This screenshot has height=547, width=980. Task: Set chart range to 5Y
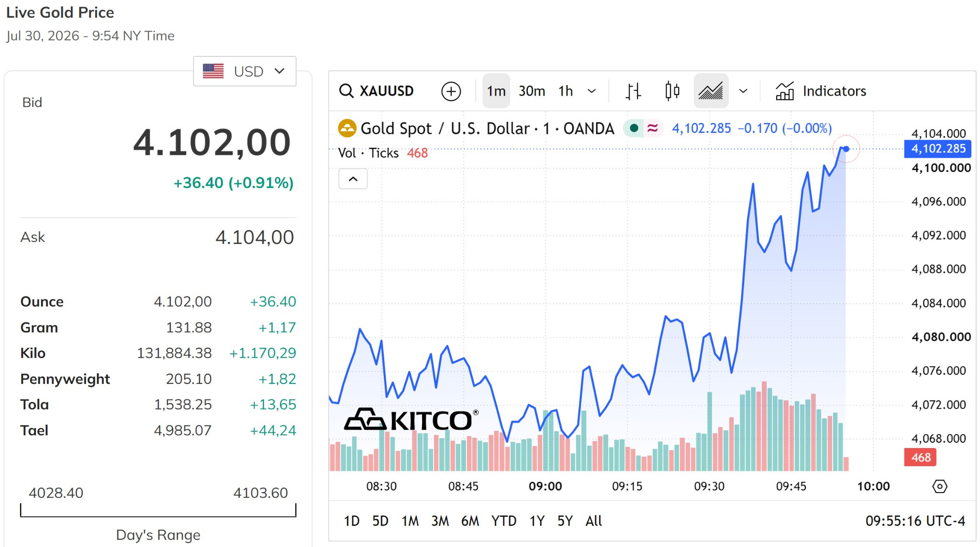pos(565,521)
